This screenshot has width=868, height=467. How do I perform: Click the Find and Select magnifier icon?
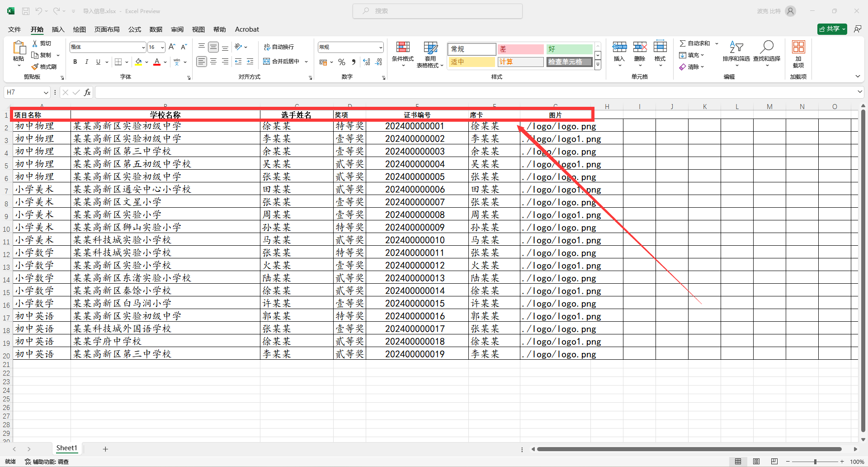click(x=767, y=48)
